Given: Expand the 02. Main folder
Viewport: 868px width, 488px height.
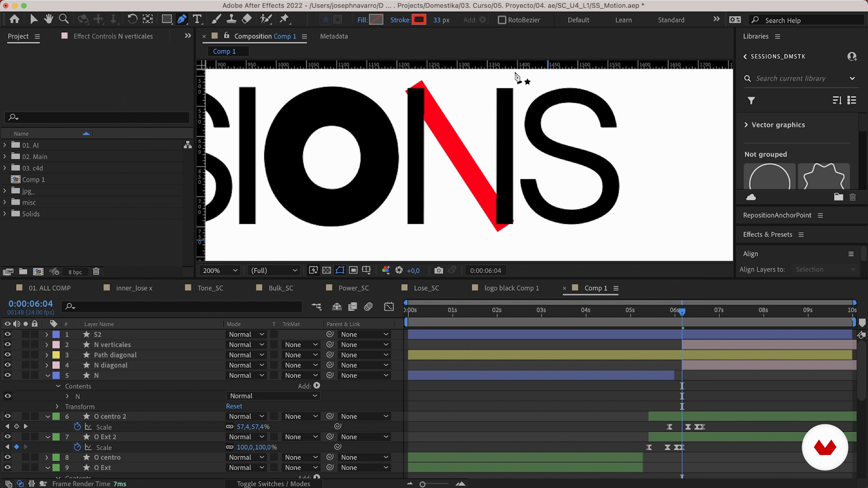Looking at the screenshot, I should tap(4, 157).
